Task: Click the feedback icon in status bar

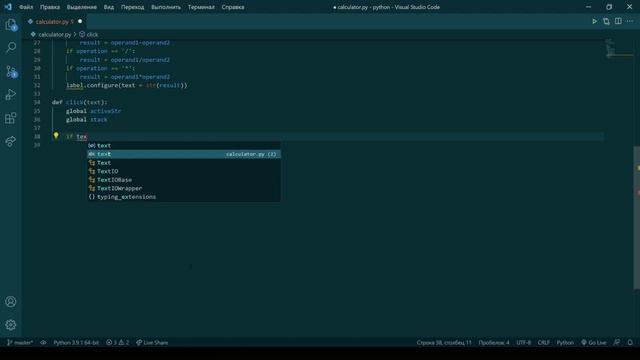Action: click(617, 342)
